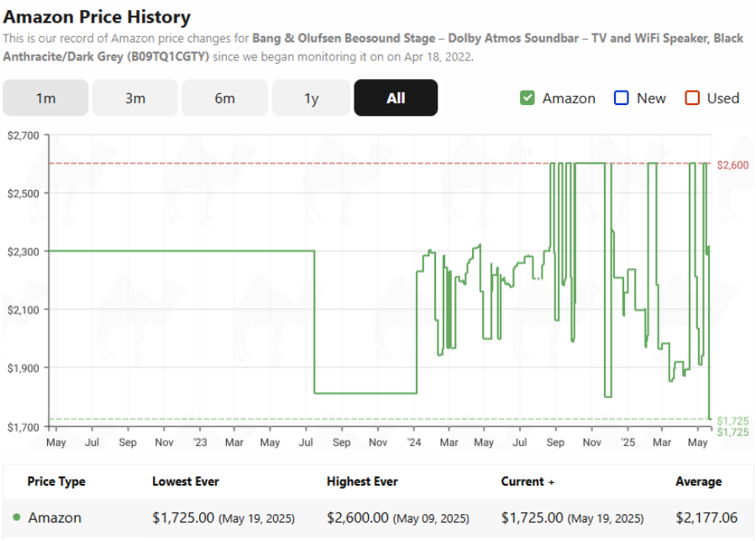Click highest price $2,600.00 (May 09, 2025)
756x541 pixels.
398,517
